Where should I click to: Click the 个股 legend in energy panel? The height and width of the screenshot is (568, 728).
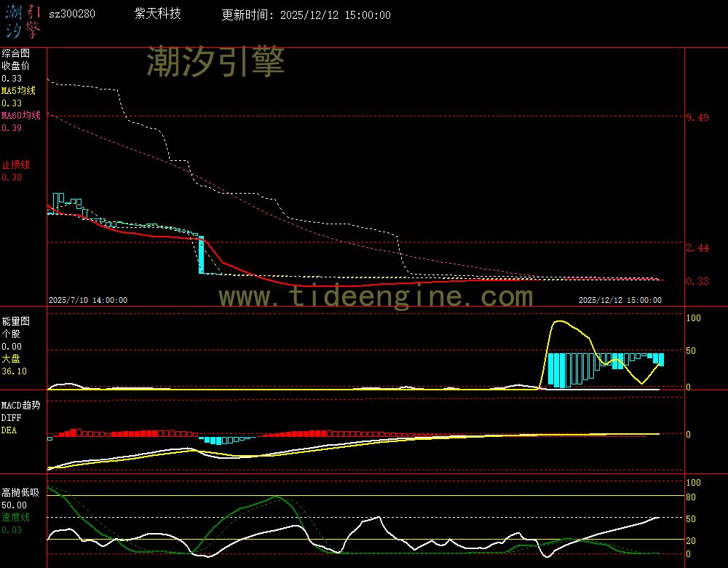[10, 334]
